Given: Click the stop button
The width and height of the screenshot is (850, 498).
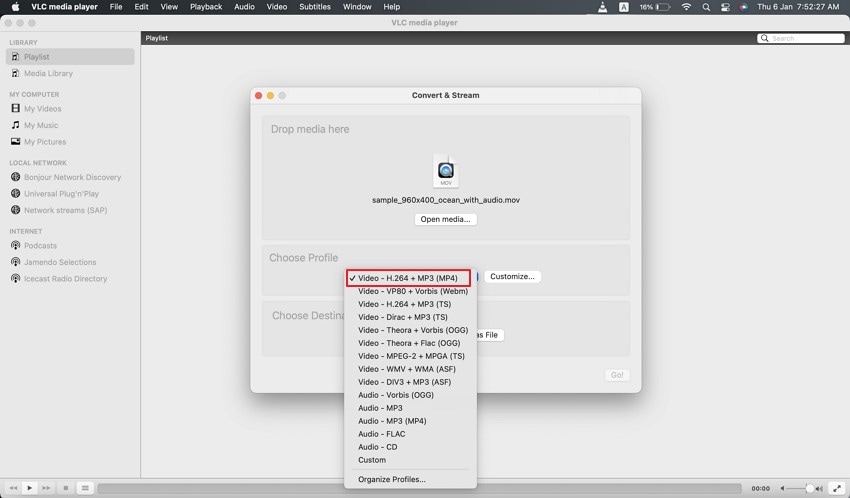Looking at the screenshot, I should [66, 488].
